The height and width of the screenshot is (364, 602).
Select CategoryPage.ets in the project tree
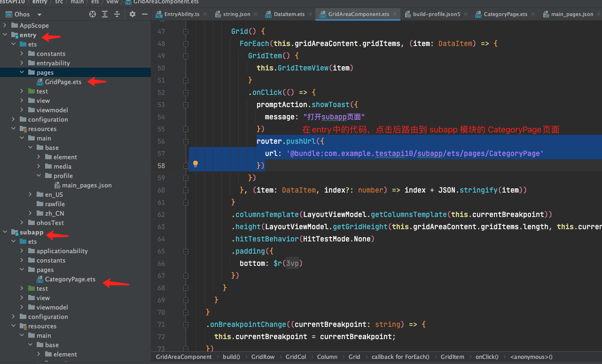click(x=70, y=279)
